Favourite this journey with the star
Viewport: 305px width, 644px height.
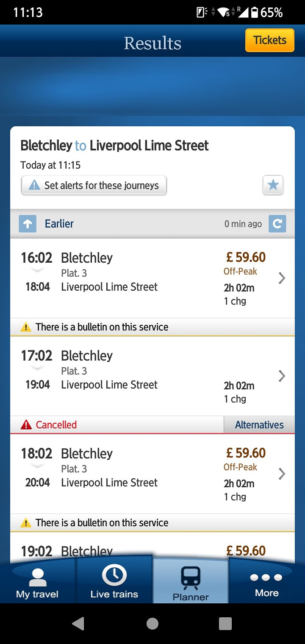(x=273, y=185)
